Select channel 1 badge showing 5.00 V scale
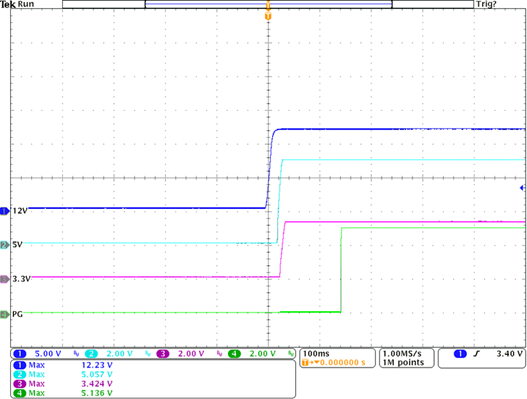The width and height of the screenshot is (527, 399). 20,354
